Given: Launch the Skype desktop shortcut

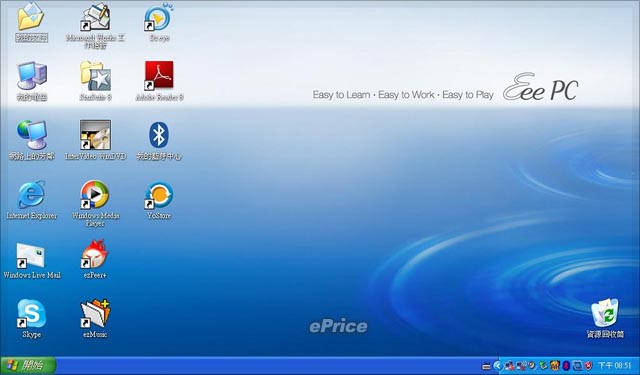Looking at the screenshot, I should tap(31, 313).
